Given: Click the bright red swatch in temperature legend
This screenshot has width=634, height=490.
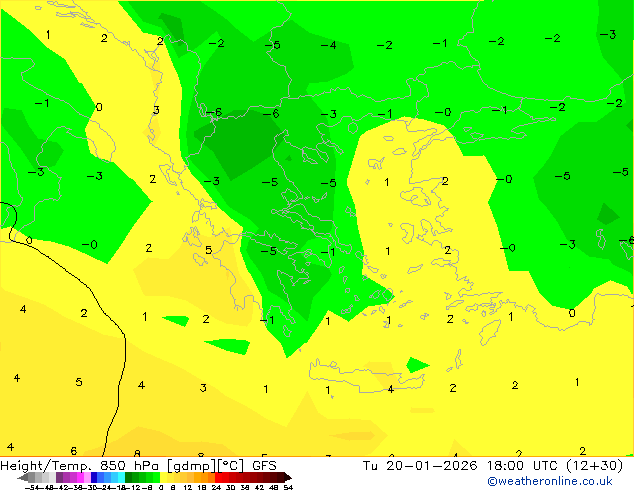Looking at the screenshot, I should (x=218, y=477).
